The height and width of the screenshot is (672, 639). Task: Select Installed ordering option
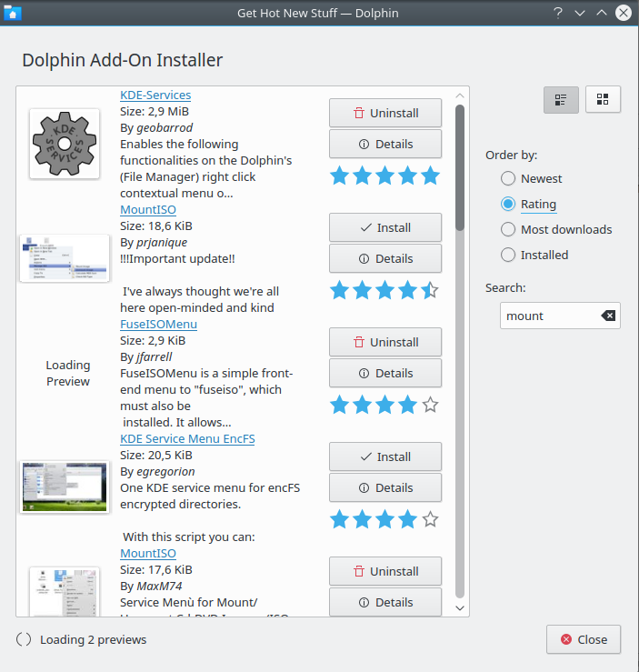point(534,255)
